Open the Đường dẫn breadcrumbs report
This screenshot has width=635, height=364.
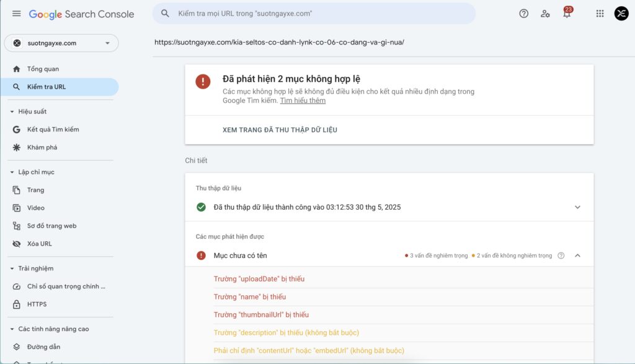(59, 347)
